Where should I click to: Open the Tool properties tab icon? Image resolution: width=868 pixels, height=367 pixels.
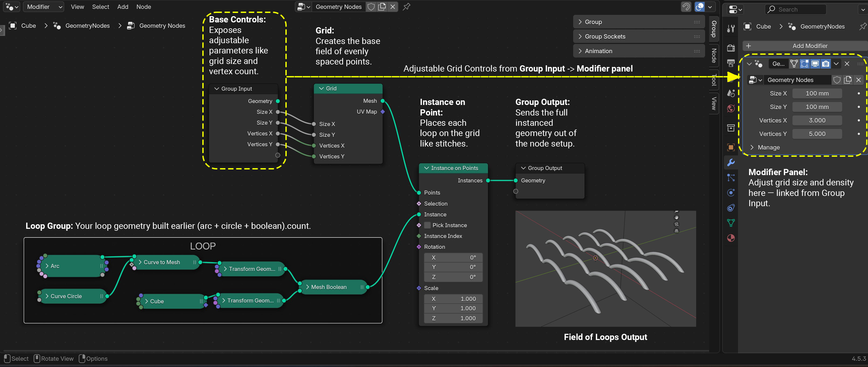[730, 28]
